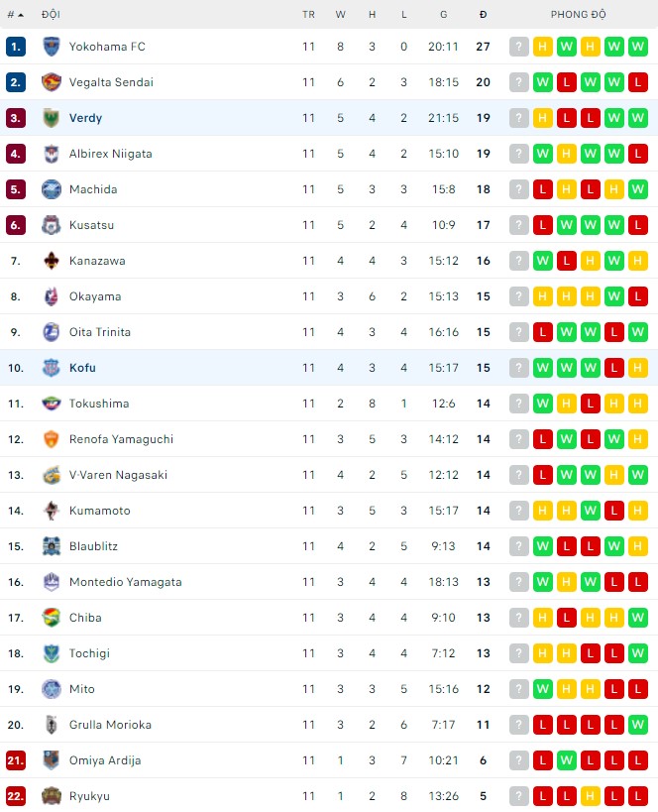The width and height of the screenshot is (658, 812).
Task: Click the Yokohama FC team crest
Action: (x=52, y=47)
